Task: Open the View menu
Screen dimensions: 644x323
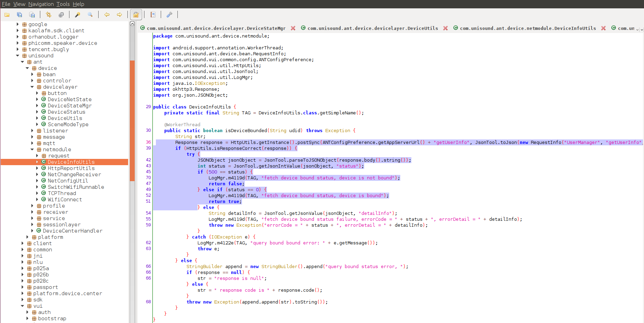Action: pos(19,4)
